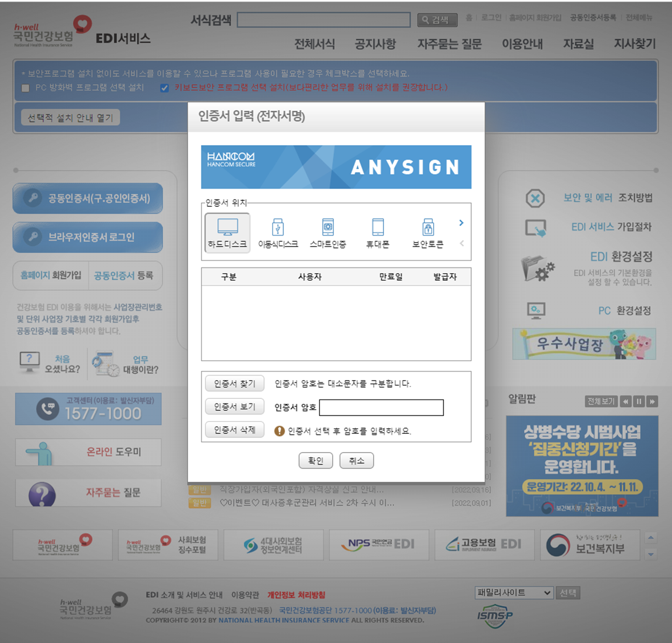
Task: Click inside the 인증서 암호 password field
Action: coord(382,408)
